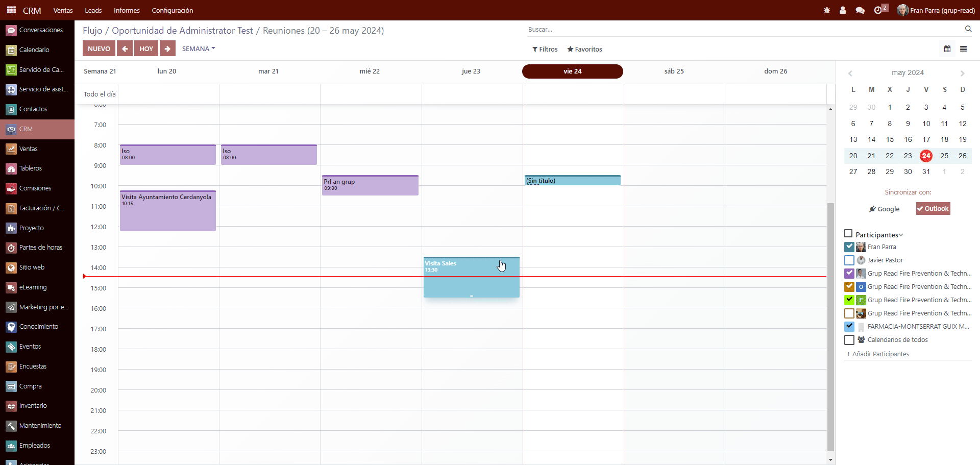Open the activities clock icon
The image size is (980, 465).
point(878,10)
